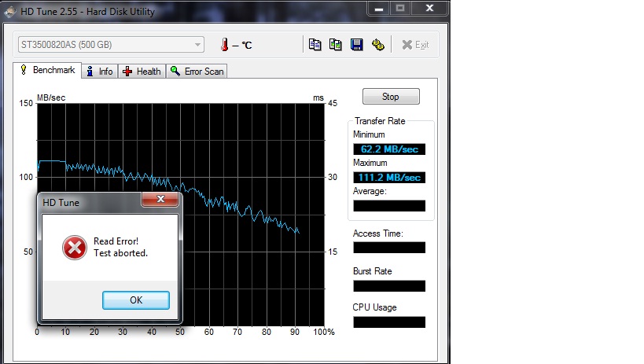Click the copy screenshot to clipboard icon

(x=336, y=44)
